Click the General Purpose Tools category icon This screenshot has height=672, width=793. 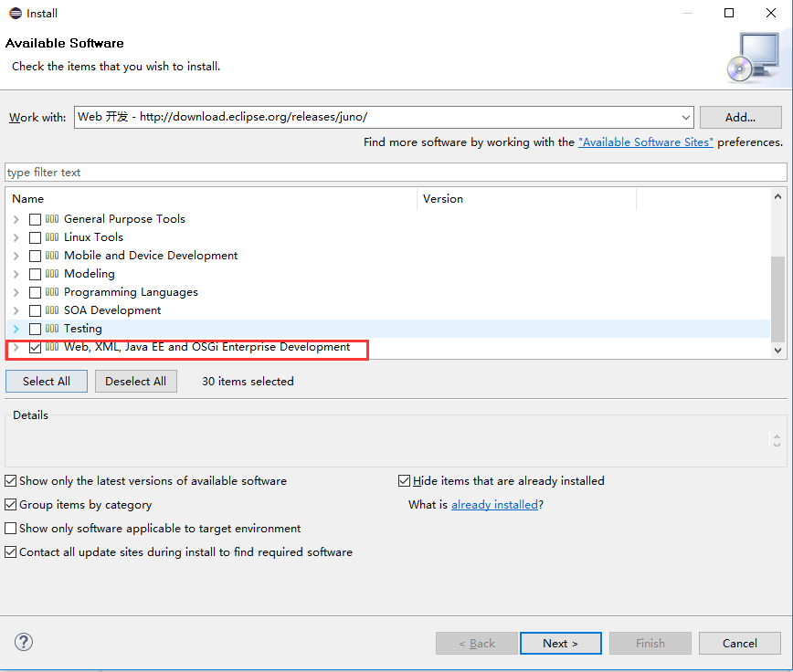[52, 219]
